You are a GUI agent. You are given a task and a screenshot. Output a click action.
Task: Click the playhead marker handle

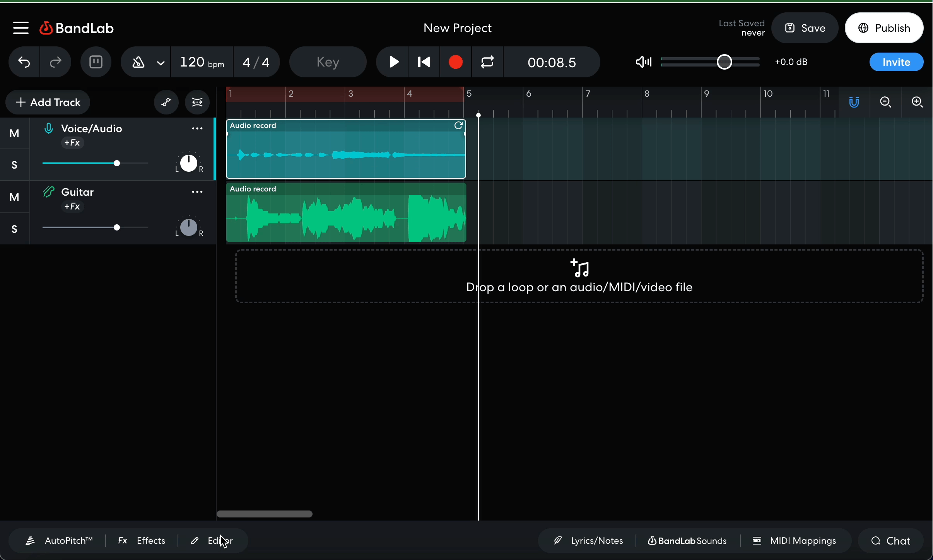click(x=478, y=115)
